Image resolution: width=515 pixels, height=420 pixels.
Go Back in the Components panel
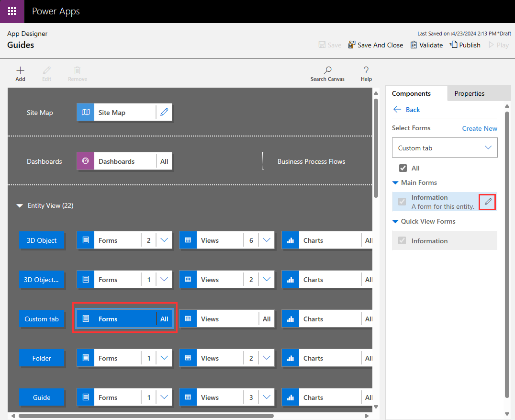(407, 110)
